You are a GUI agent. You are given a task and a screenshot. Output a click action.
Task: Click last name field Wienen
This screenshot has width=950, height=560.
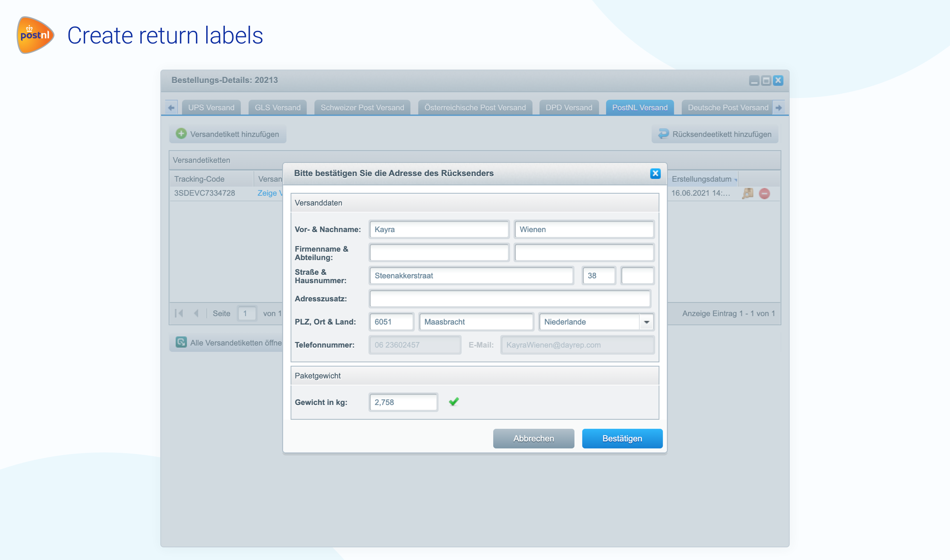pos(584,229)
